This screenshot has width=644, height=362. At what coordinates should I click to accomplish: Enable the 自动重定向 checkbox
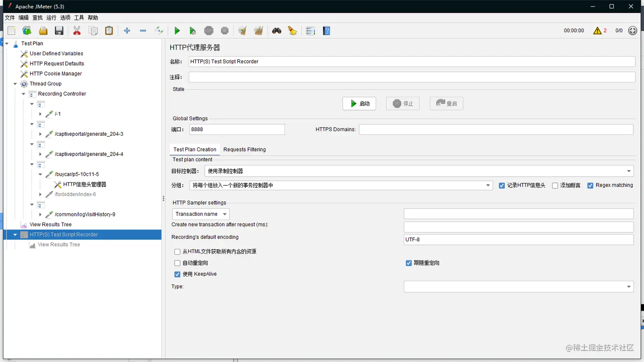[177, 263]
